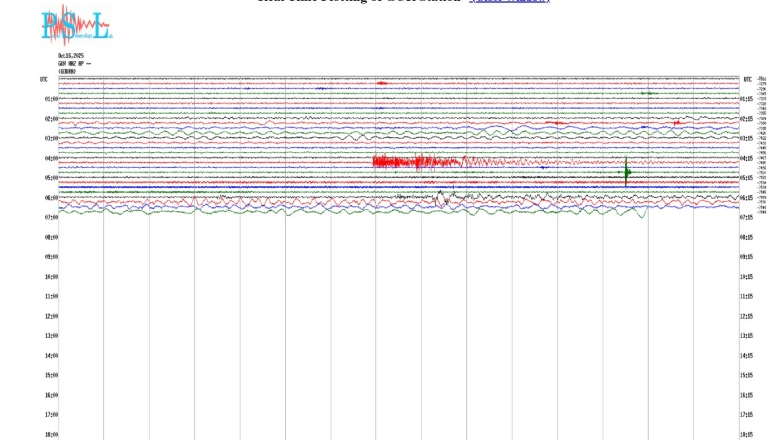Select the 15:15 label on the right axis
The width and height of the screenshot is (782, 440).
point(748,375)
